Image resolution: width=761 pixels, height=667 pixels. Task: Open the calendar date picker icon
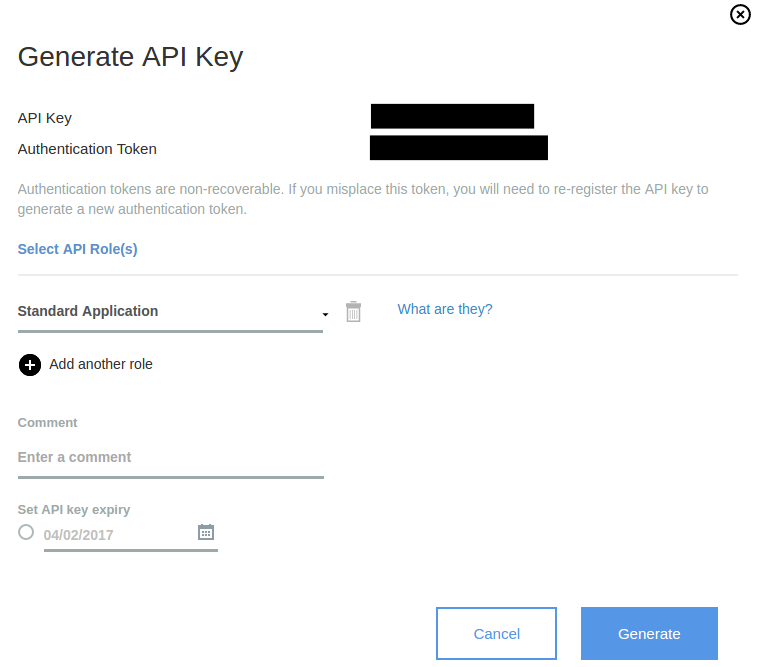tap(206, 532)
